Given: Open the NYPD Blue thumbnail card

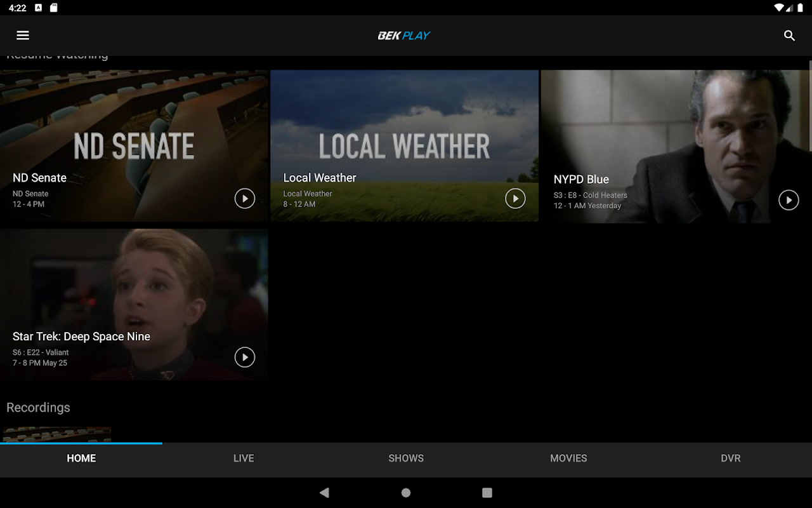Looking at the screenshot, I should (x=675, y=146).
